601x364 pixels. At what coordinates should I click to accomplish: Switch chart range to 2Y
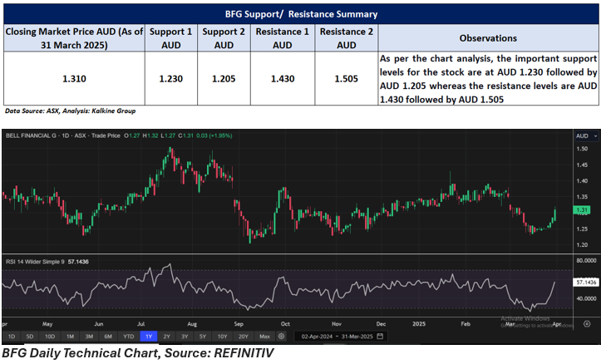point(167,337)
